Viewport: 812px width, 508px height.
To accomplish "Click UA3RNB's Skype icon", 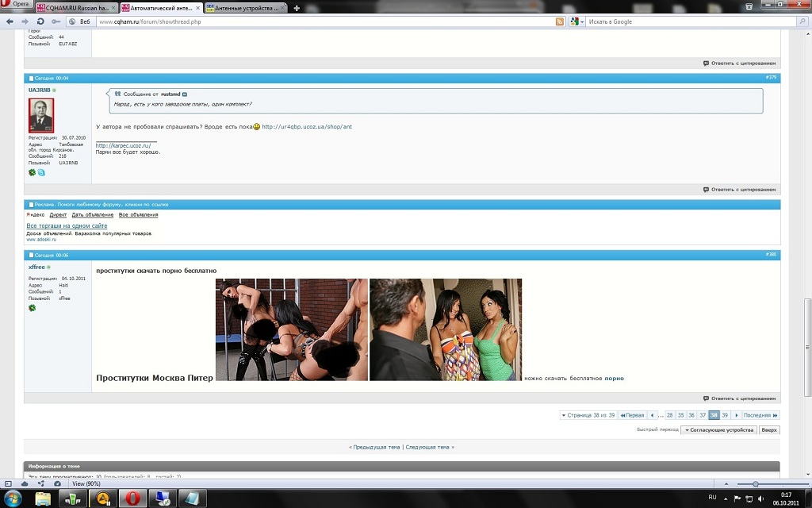I will point(41,172).
